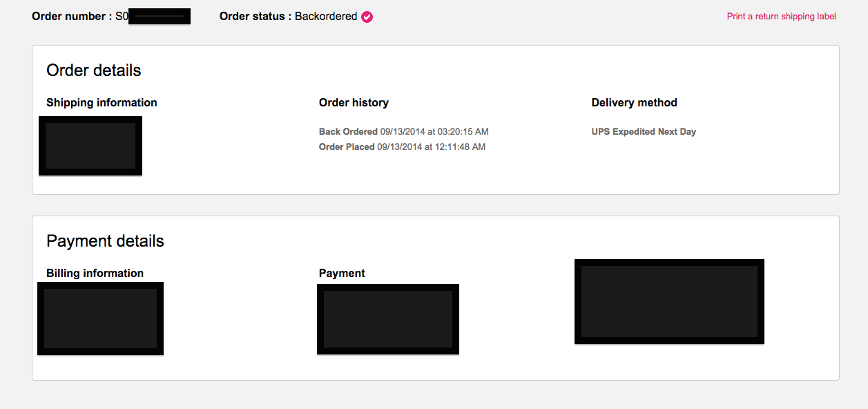The image size is (868, 409).
Task: Click the redacted billing address block
Action: point(100,318)
